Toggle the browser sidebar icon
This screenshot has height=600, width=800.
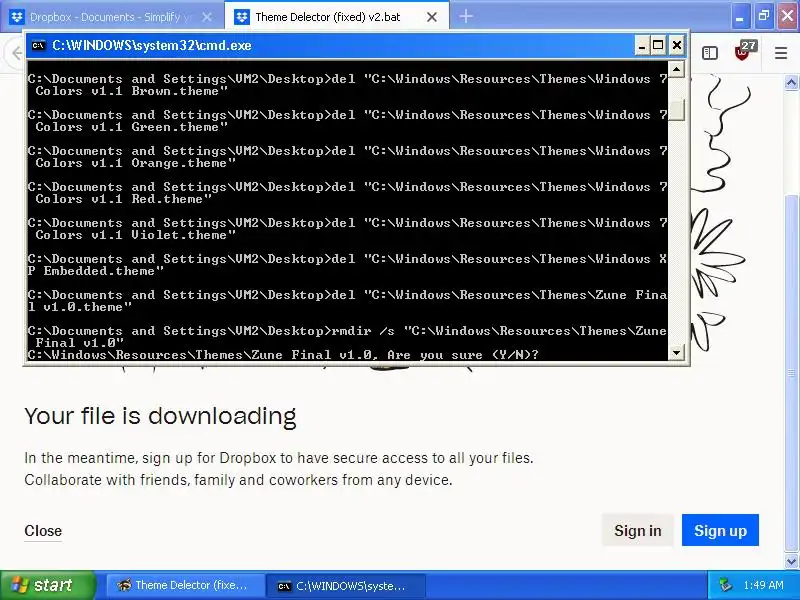(710, 53)
